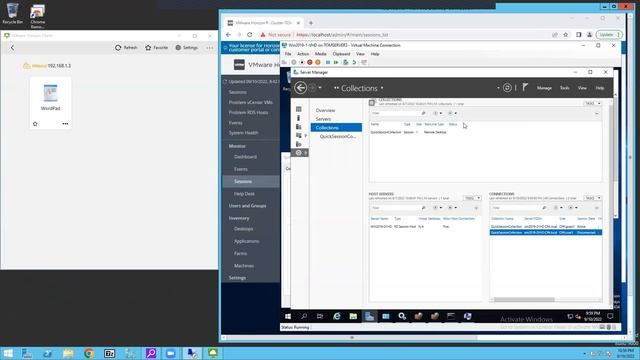Open Machines under Inventory in Horizon sidebar
Image resolution: width=640 pixels, height=360 pixels.
point(244,266)
